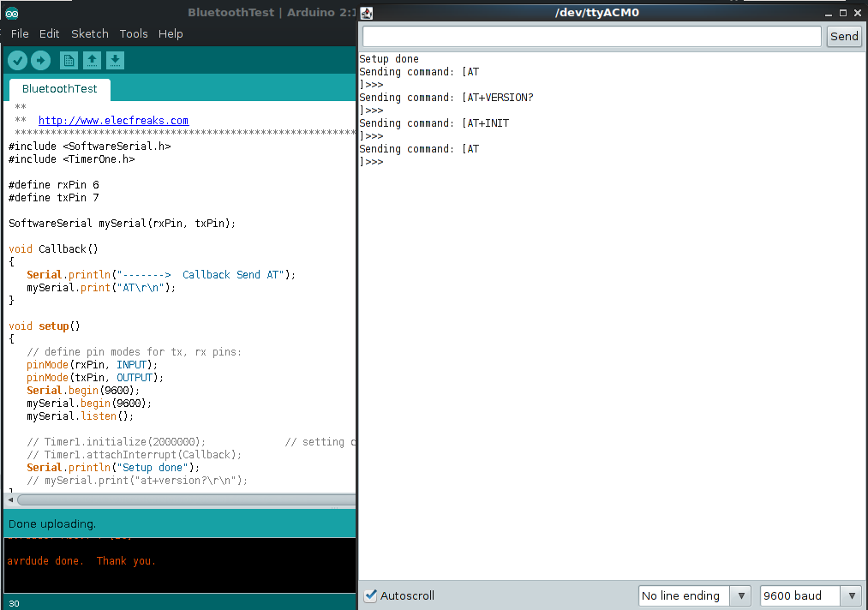Image resolution: width=868 pixels, height=610 pixels.
Task: Open the Sketch menu
Action: click(x=90, y=33)
